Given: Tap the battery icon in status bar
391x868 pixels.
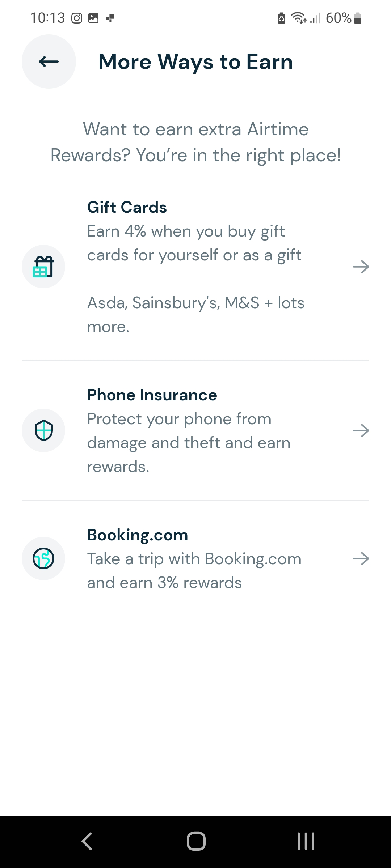Looking at the screenshot, I should 358,18.
